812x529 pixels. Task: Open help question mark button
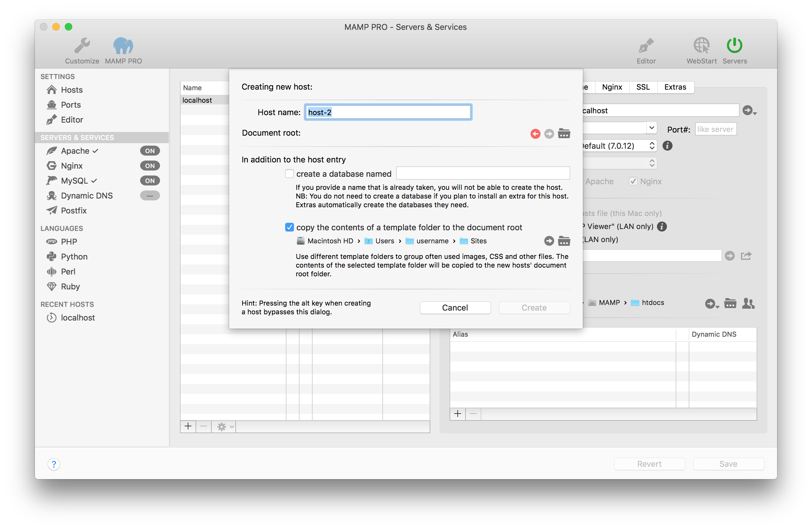[54, 464]
